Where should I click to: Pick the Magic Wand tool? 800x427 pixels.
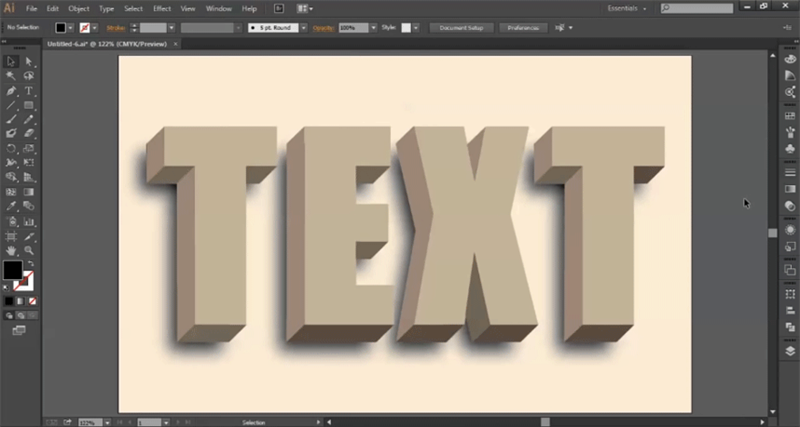click(x=11, y=76)
